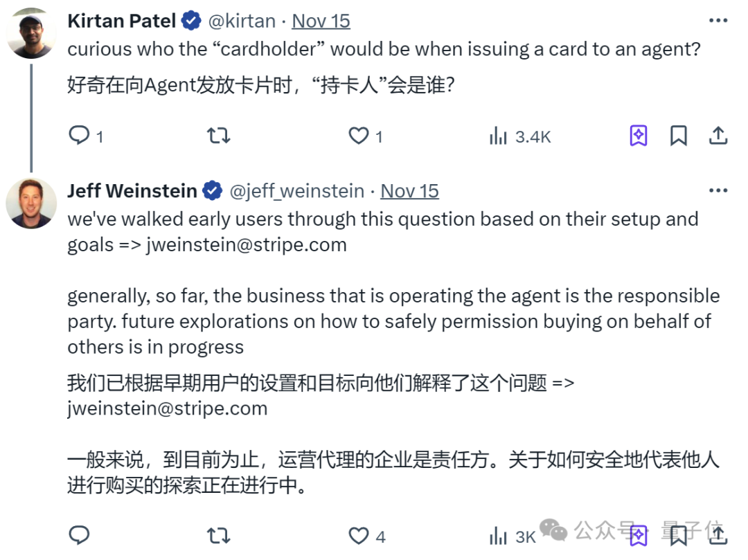748x560 pixels.
Task: Click the verified badge next to Kirtan Patel
Action: click(x=190, y=20)
